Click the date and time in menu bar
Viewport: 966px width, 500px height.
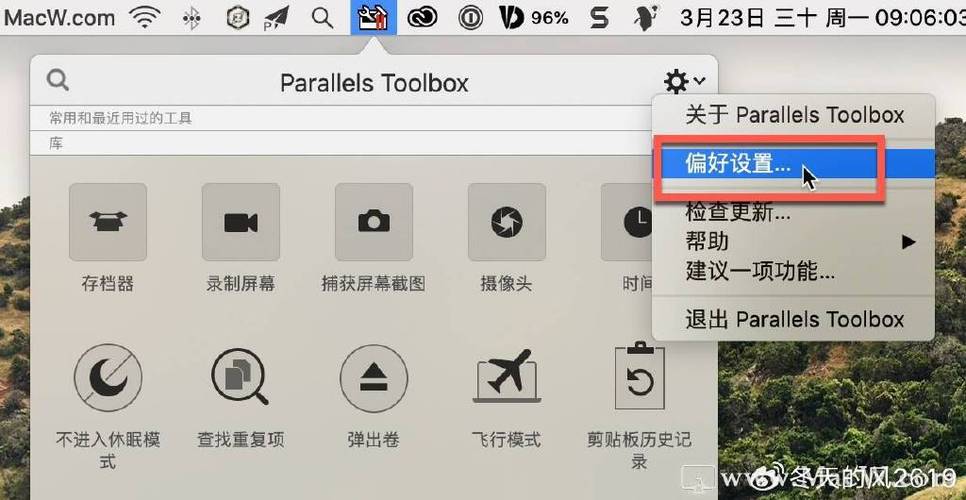[x=823, y=18]
